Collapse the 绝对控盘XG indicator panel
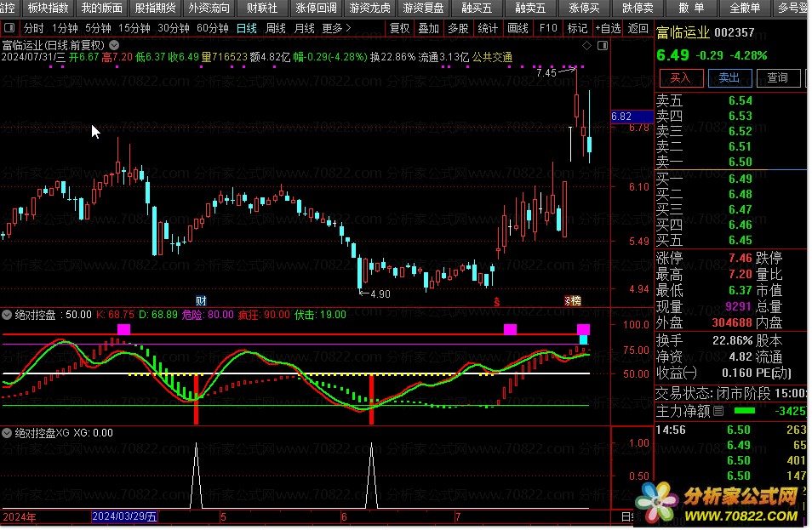Image resolution: width=812 pixels, height=530 pixels. (x=7, y=433)
